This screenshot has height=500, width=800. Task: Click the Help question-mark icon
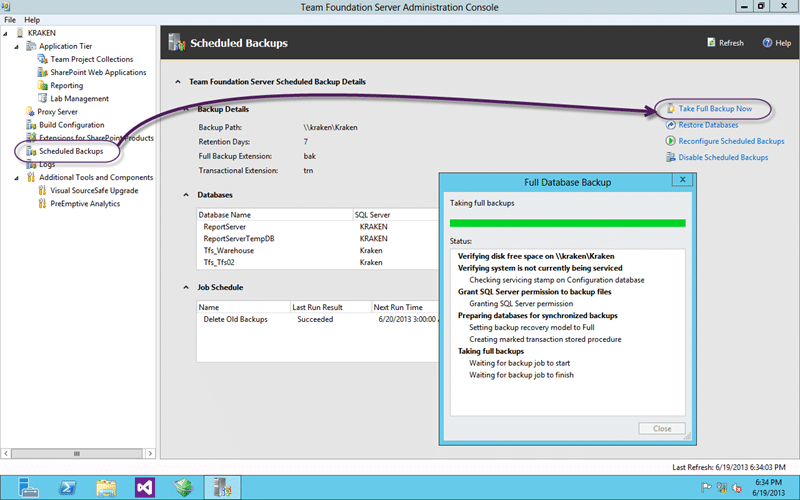[x=767, y=43]
